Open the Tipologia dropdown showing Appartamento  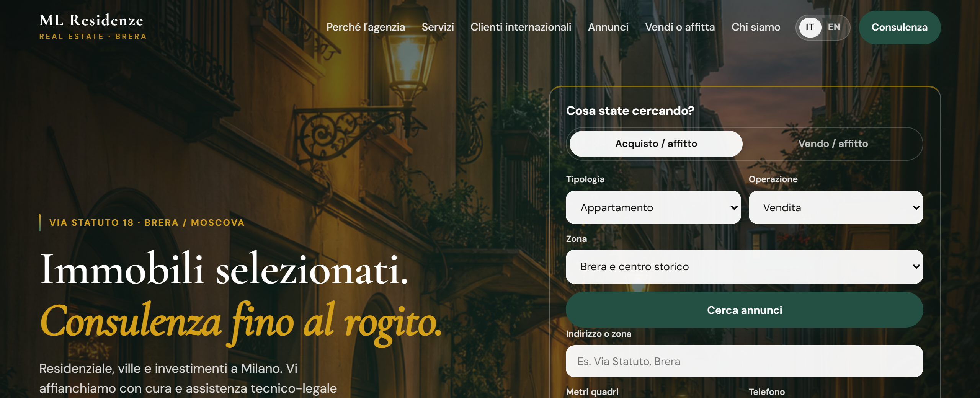coord(653,207)
